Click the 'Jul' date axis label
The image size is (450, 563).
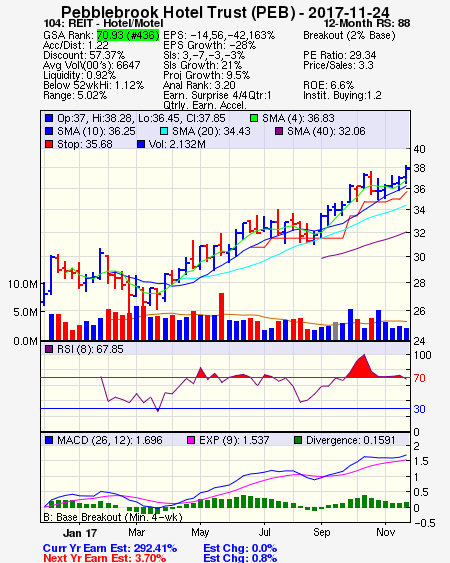pyautogui.click(x=264, y=532)
